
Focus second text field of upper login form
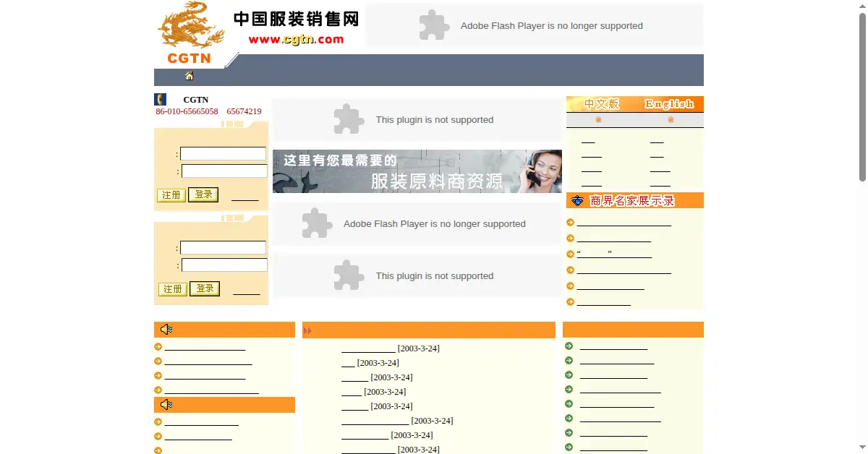pos(224,171)
